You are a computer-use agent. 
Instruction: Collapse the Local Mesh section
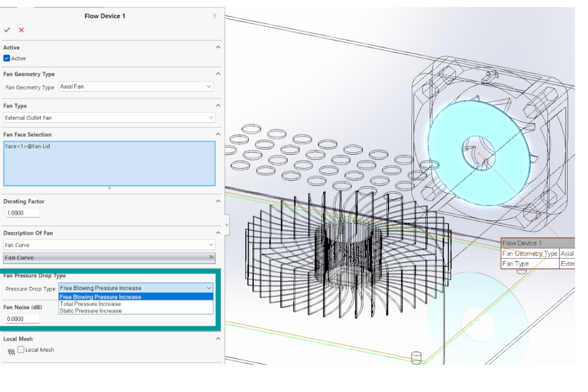click(x=218, y=338)
